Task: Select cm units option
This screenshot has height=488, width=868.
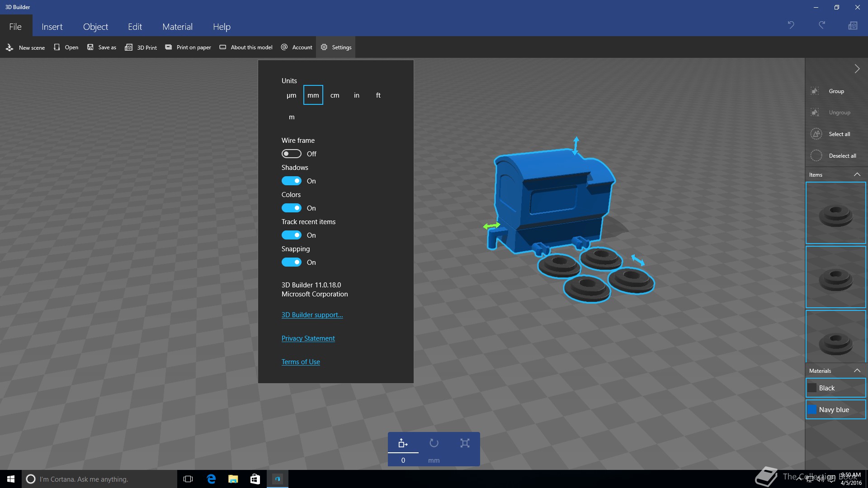Action: tap(335, 95)
